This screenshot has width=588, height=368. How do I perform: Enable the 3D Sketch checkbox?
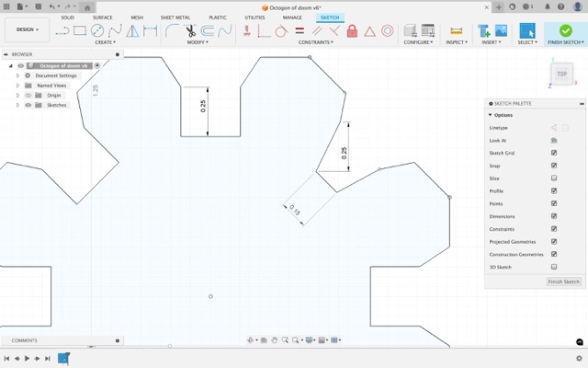[554, 267]
